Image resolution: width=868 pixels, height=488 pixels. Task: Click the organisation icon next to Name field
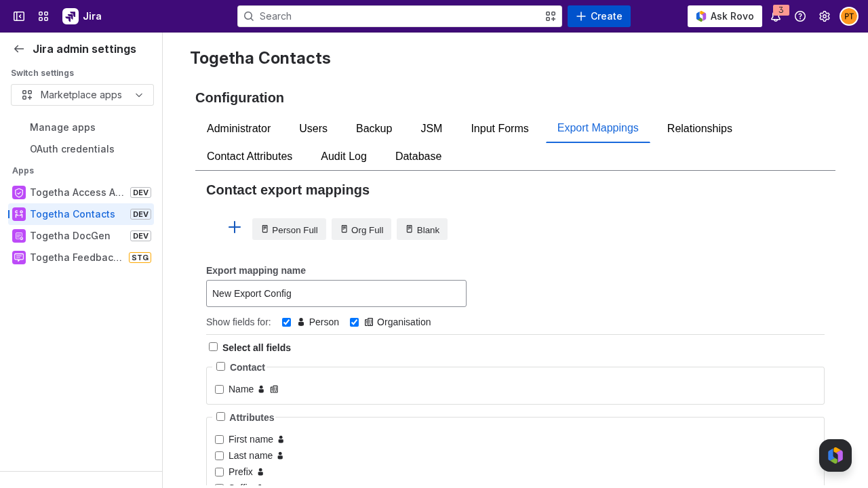pos(274,389)
